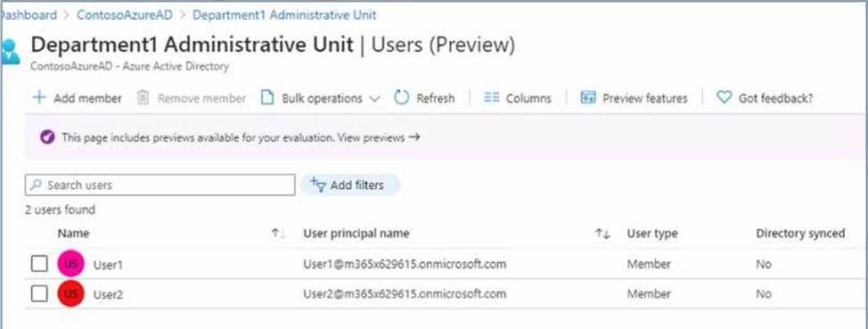Image resolution: width=868 pixels, height=329 pixels.
Task: Select the User2 row checkbox
Action: pyautogui.click(x=39, y=293)
